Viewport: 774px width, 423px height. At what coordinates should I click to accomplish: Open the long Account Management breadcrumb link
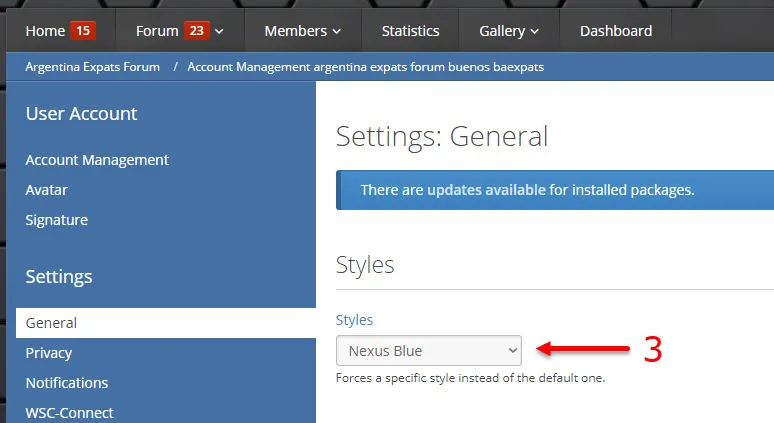click(x=366, y=67)
